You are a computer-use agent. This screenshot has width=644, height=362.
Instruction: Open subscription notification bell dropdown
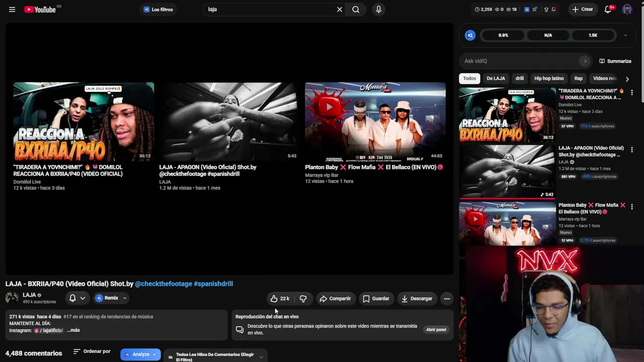tap(77, 298)
